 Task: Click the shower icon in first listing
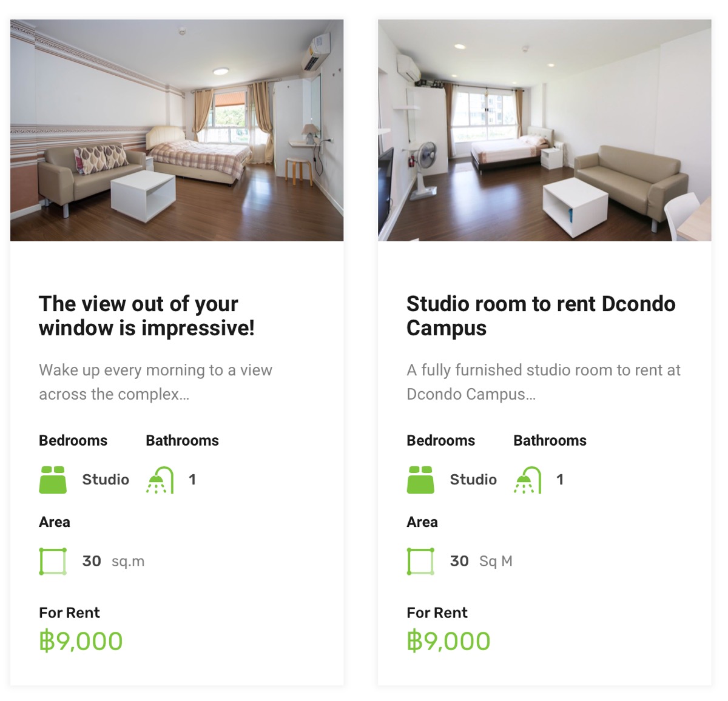click(x=160, y=480)
